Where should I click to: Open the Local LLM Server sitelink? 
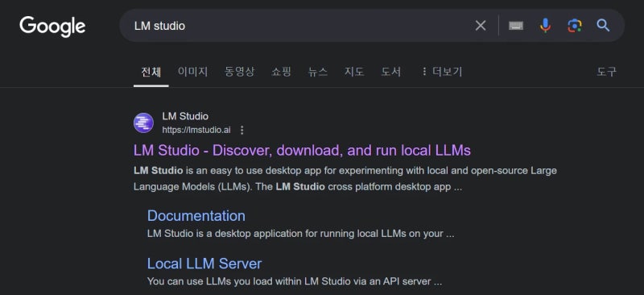coord(204,264)
